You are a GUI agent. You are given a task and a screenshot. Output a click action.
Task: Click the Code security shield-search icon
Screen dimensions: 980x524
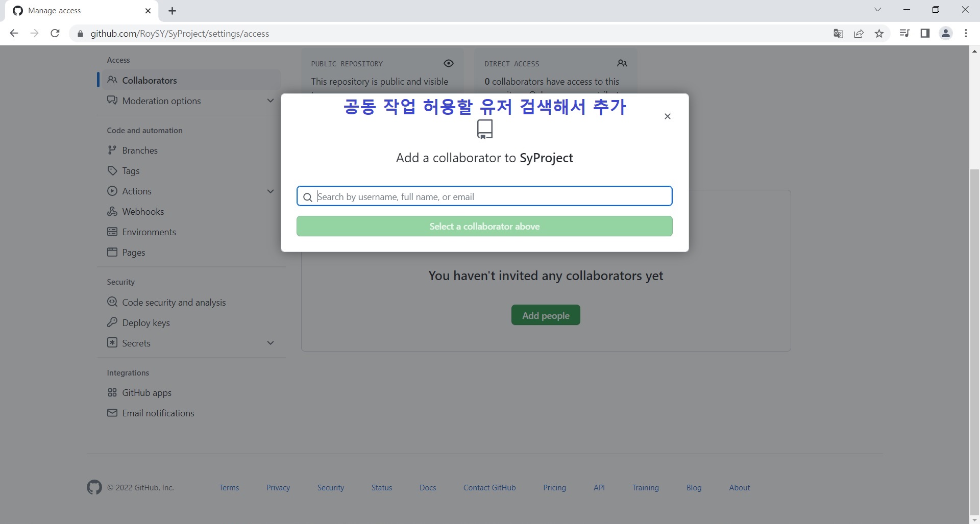tap(112, 302)
